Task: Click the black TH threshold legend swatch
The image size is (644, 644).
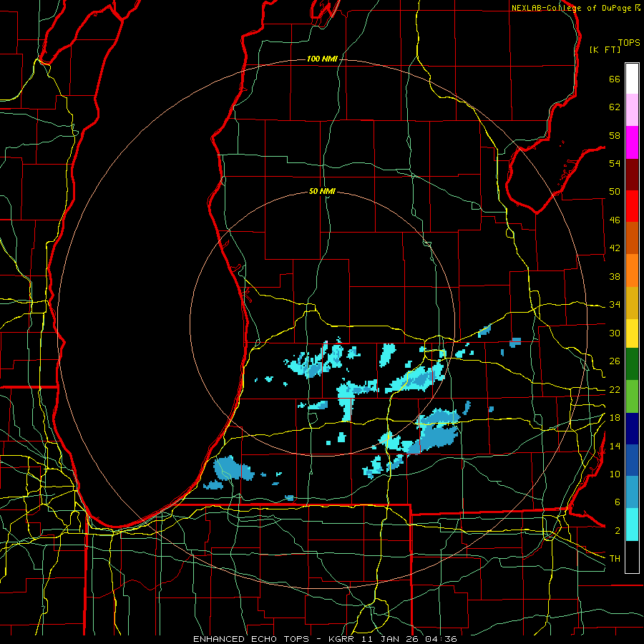Action: (x=632, y=557)
